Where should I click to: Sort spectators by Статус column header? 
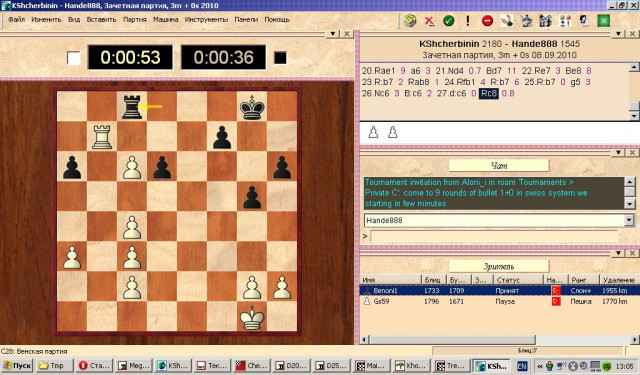(518, 280)
